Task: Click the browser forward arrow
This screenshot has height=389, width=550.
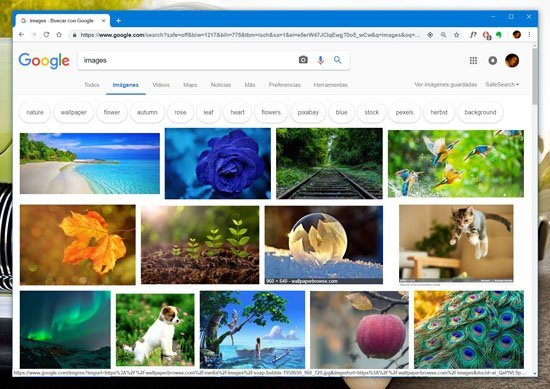Action: tap(34, 35)
